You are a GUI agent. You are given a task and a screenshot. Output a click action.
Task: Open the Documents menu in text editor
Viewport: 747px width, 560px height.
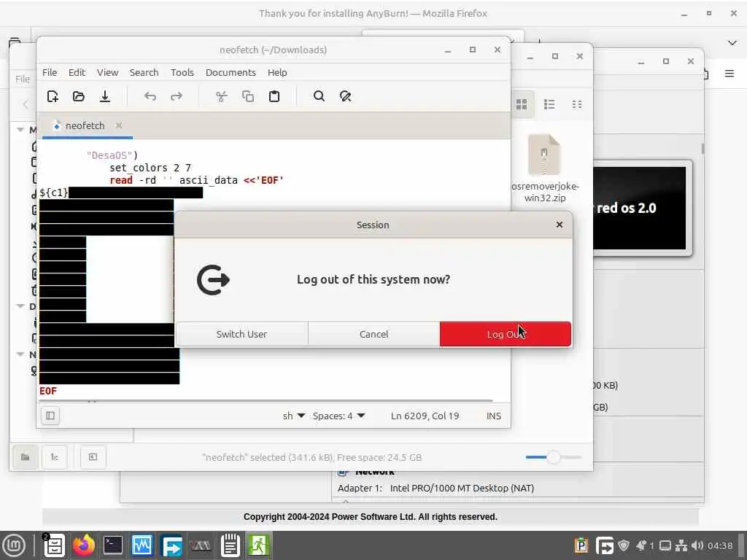[231, 72]
